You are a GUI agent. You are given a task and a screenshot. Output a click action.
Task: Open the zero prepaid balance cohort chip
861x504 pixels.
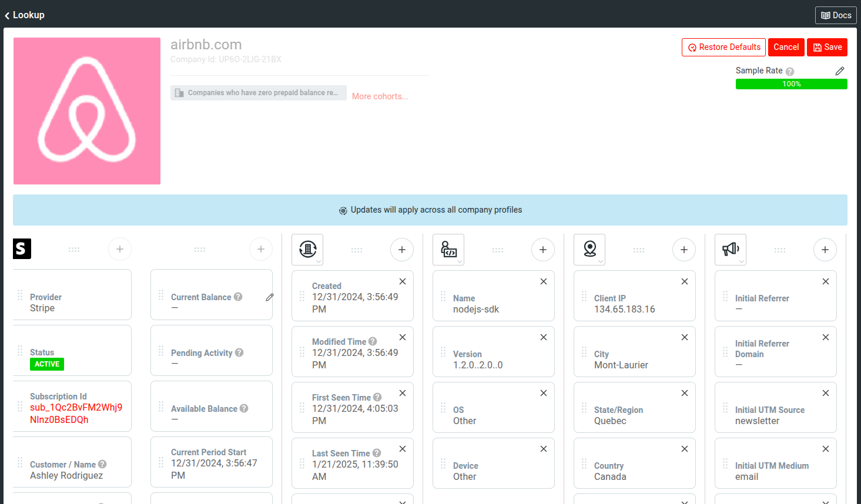[259, 92]
